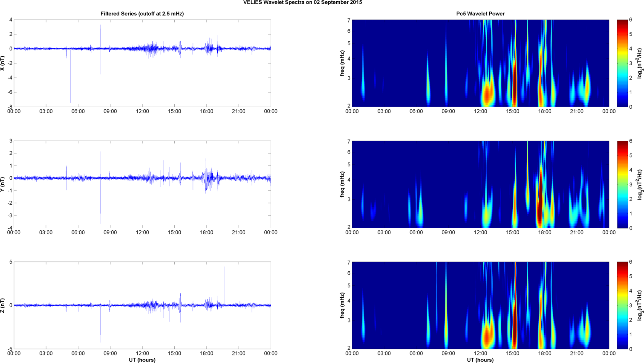Click 'freq (mHz)' label of the X-component spectrogram
Viewport: 644px width, 363px height.
point(342,63)
